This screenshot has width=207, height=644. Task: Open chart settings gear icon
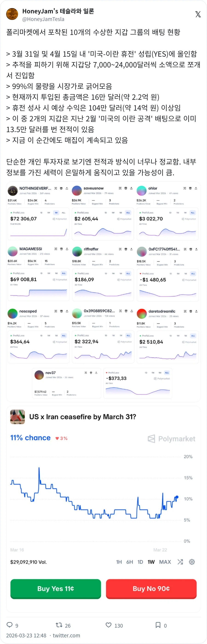pos(192,562)
